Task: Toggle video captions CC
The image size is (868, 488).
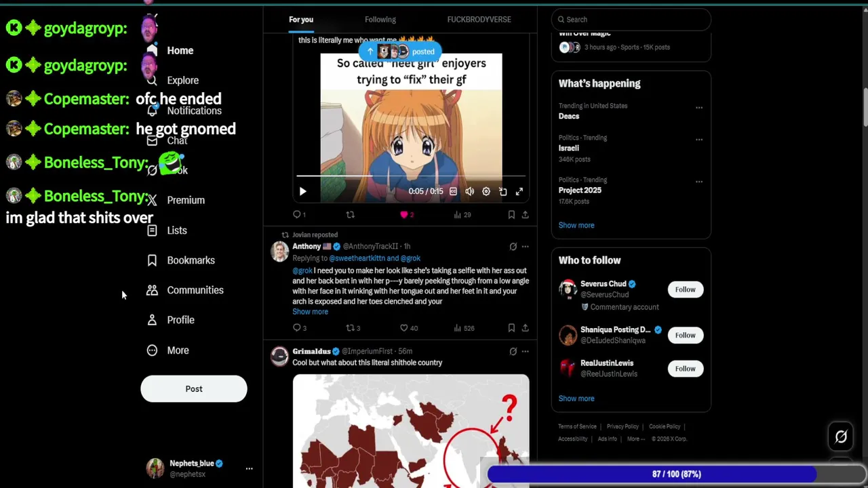Action: [x=453, y=192]
